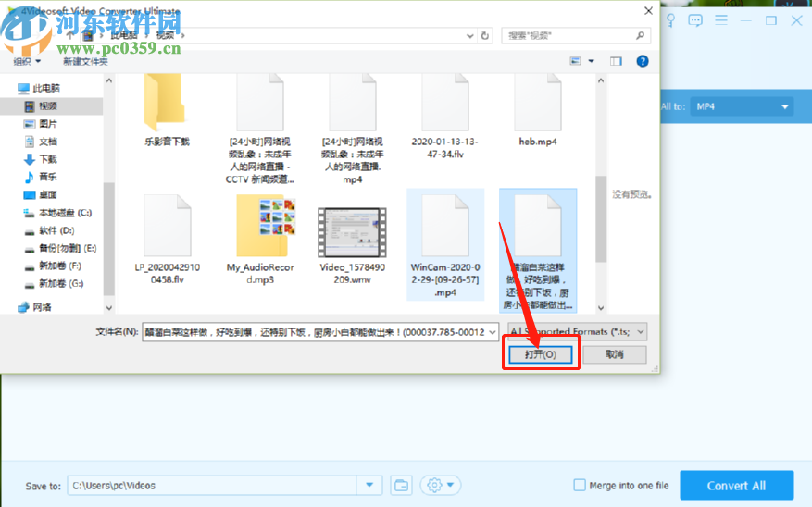Screen dimensions: 812x507
Task: Select 图片 in the navigation tree
Action: coord(41,124)
